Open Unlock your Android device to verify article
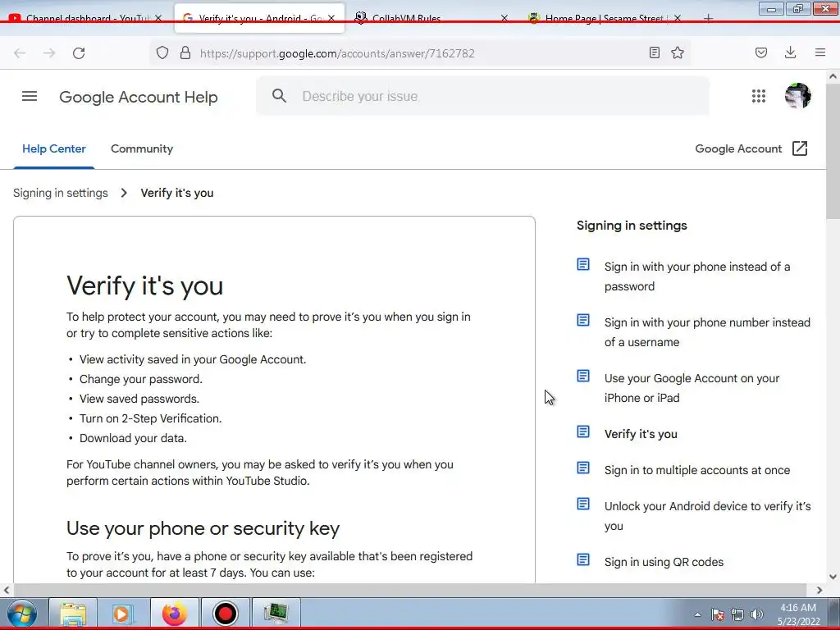This screenshot has height=630, width=840. pyautogui.click(x=708, y=516)
